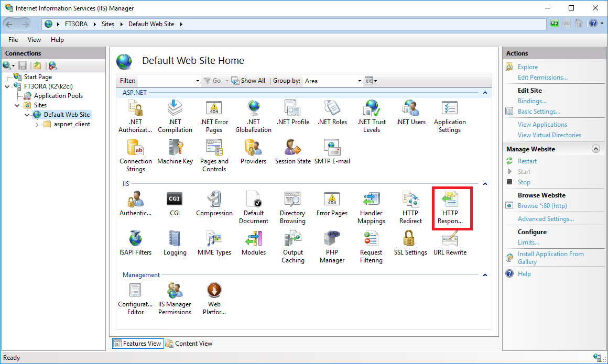The width and height of the screenshot is (608, 364).
Task: Open the view mode dropdown
Action: pos(371,81)
